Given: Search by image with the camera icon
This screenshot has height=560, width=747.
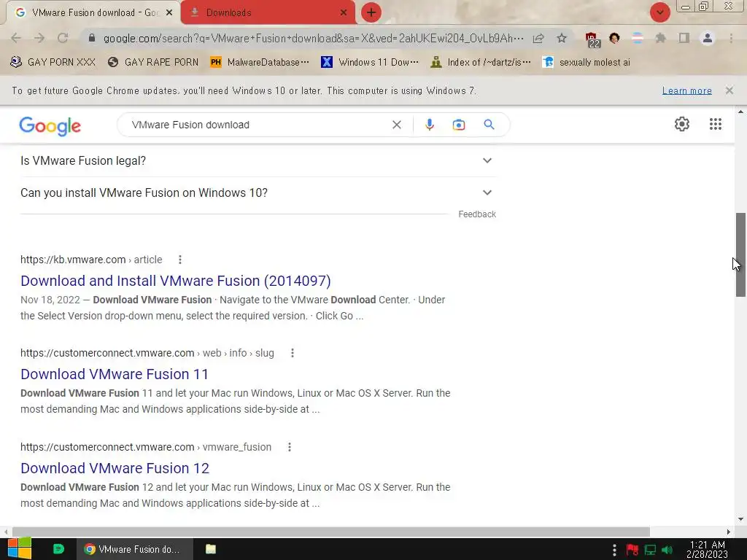Looking at the screenshot, I should (458, 125).
